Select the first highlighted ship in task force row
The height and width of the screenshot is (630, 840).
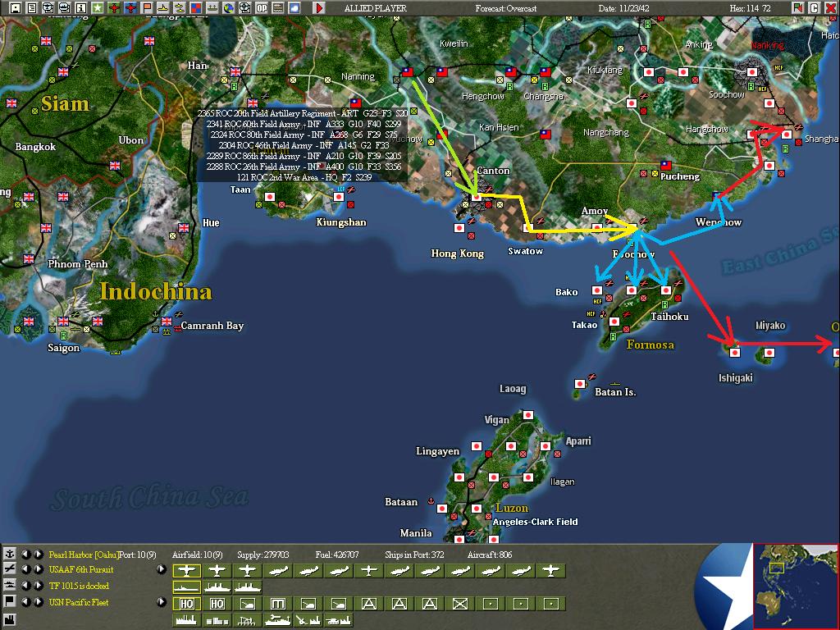186,587
